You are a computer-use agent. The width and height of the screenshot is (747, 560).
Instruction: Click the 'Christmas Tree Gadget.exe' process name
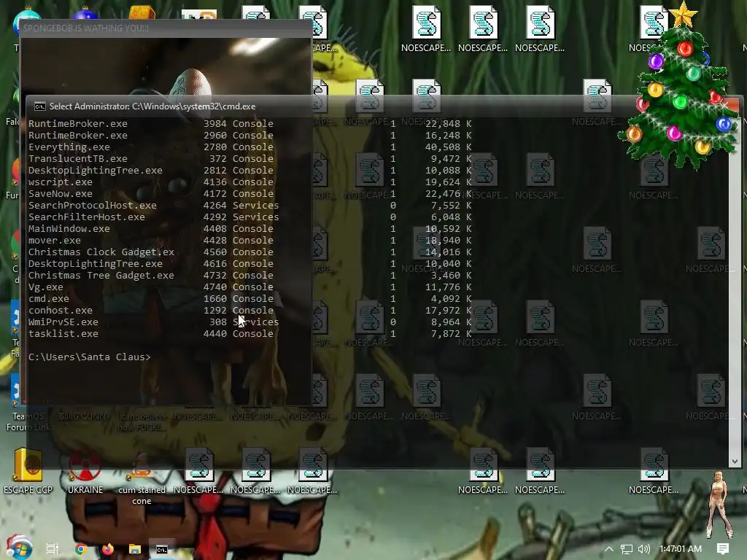tap(101, 275)
